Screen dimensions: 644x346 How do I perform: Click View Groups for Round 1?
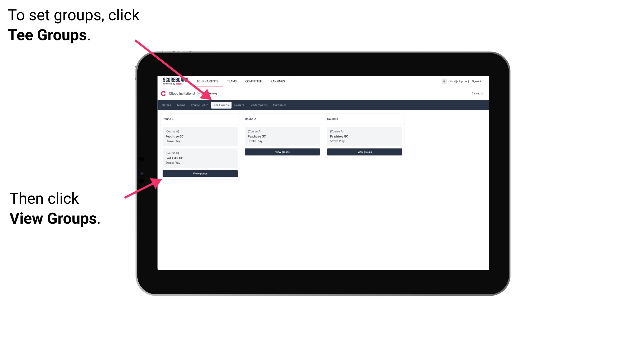point(200,173)
